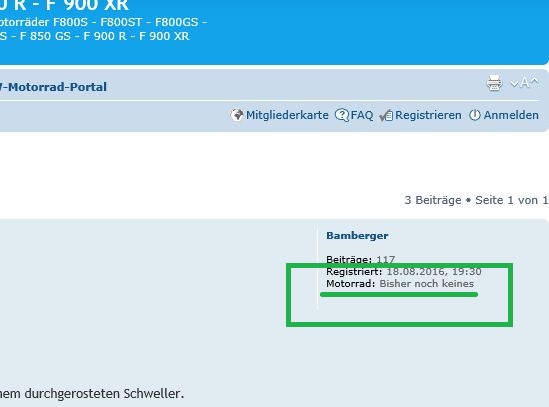Click the 'Bisher noch keines' Motorrad value
The image size is (549, 407).
tap(426, 283)
